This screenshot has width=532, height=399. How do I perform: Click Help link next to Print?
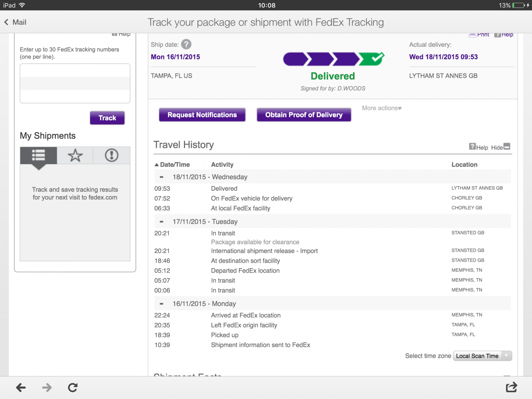pyautogui.click(x=504, y=35)
